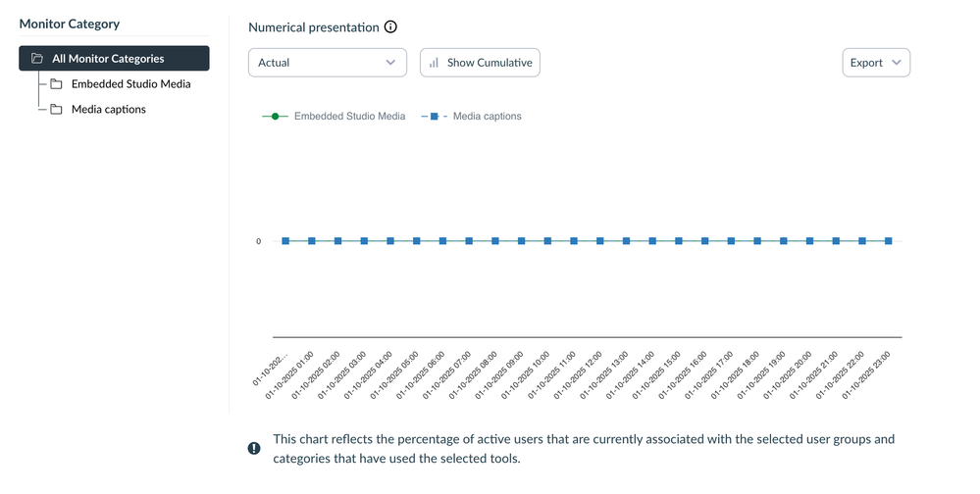Toggle Media captions legend series
This screenshot has width=980, height=494.
coord(487,117)
